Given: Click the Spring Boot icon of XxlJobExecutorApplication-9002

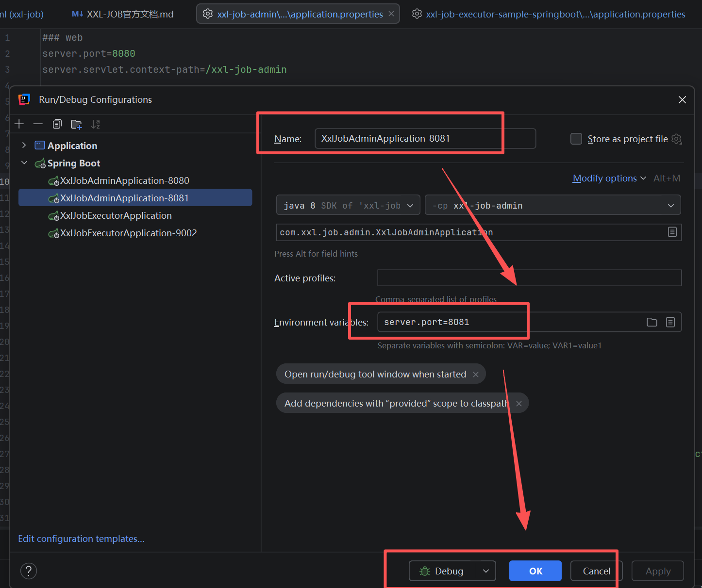Looking at the screenshot, I should click(54, 234).
